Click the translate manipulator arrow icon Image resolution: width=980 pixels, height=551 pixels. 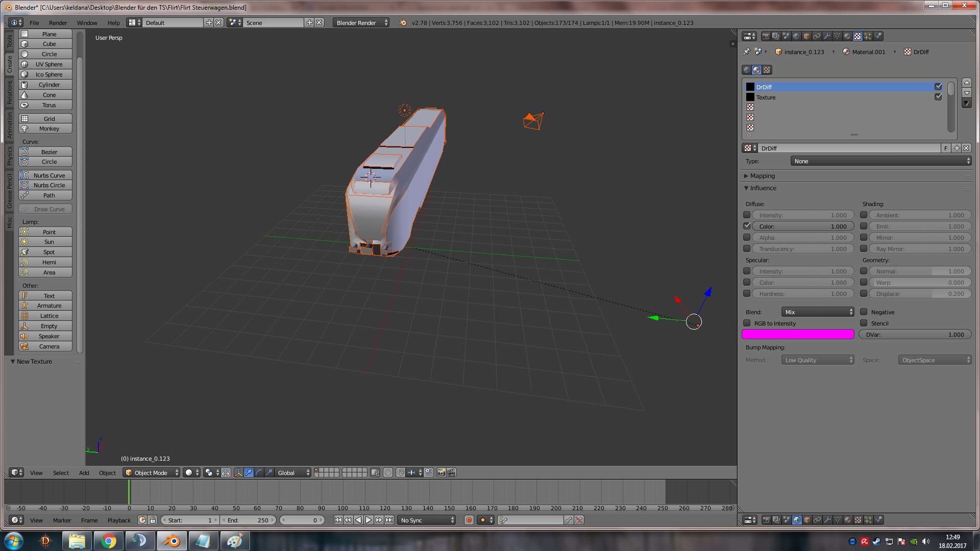pyautogui.click(x=249, y=473)
